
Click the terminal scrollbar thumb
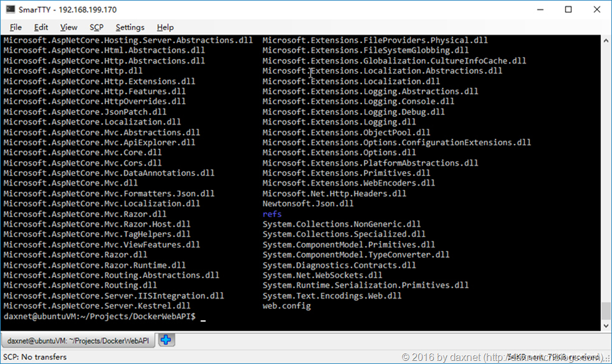[x=606, y=310]
